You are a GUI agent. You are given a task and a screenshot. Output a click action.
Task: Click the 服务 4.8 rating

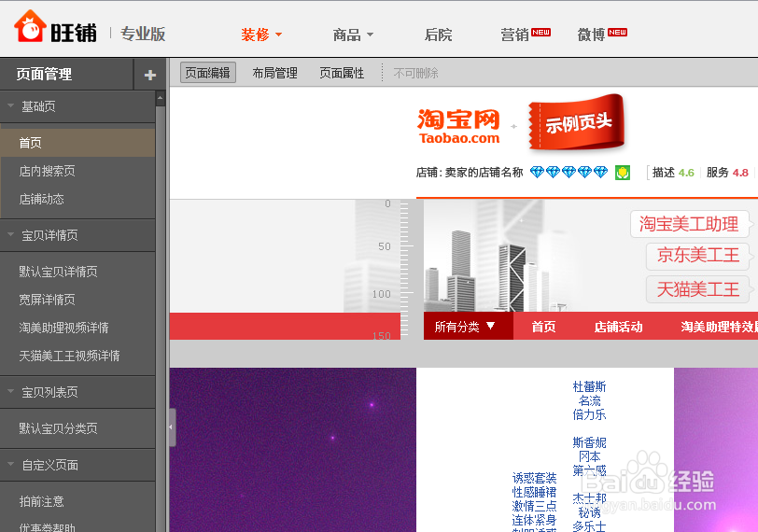[727, 173]
